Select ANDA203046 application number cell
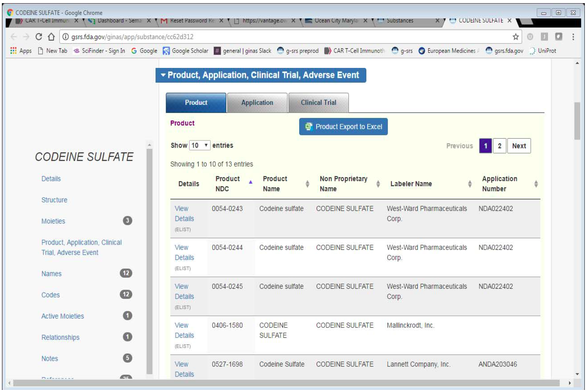The image size is (588, 390). point(498,364)
